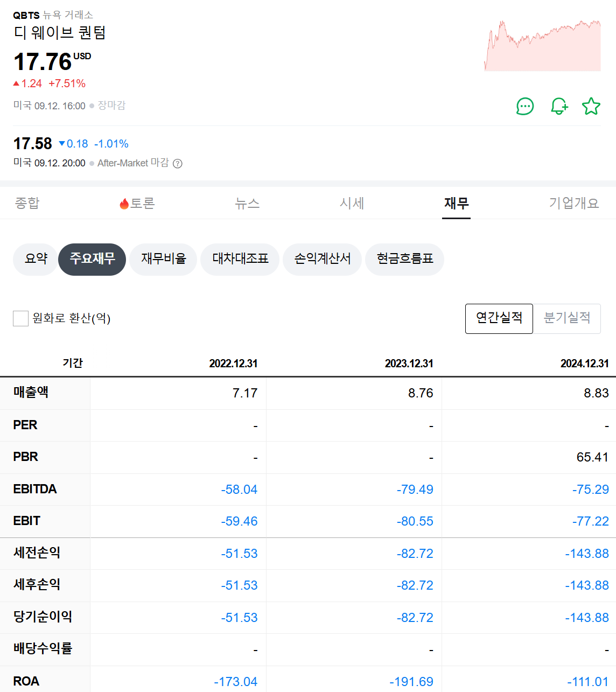Viewport: 616px width, 692px height.
Task: Click the PBR row label
Action: pyautogui.click(x=25, y=457)
